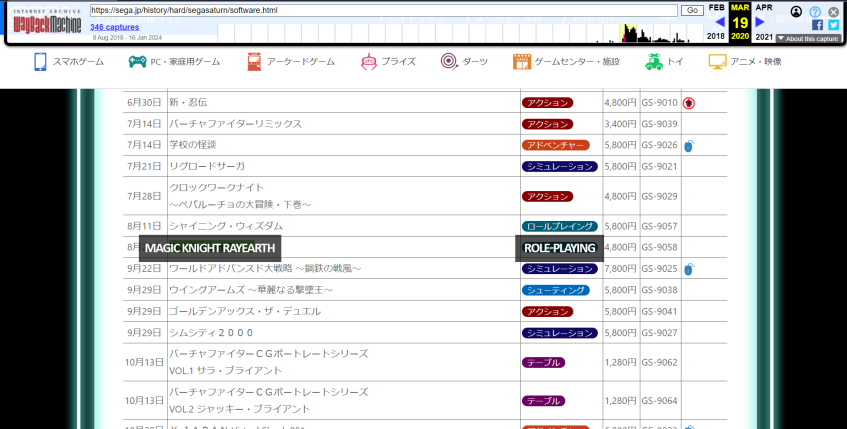
Task: Open the 346 captures link
Action: [x=115, y=27]
